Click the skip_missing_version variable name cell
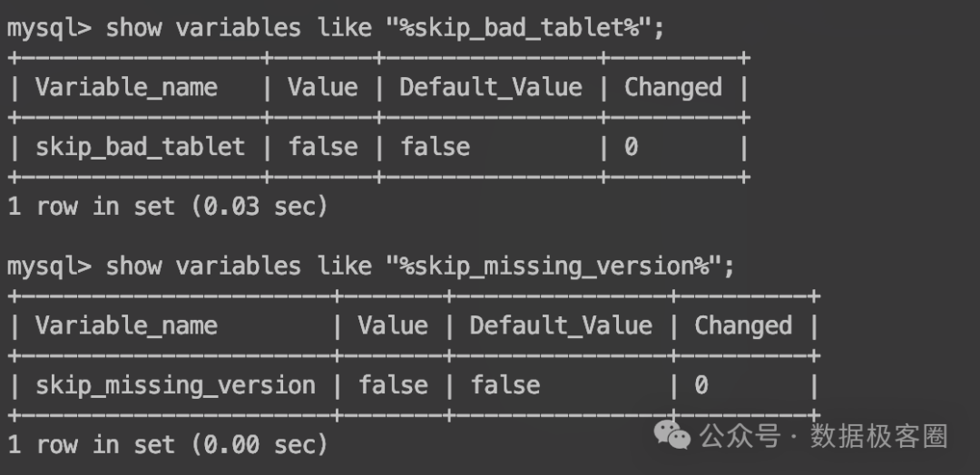 175,385
